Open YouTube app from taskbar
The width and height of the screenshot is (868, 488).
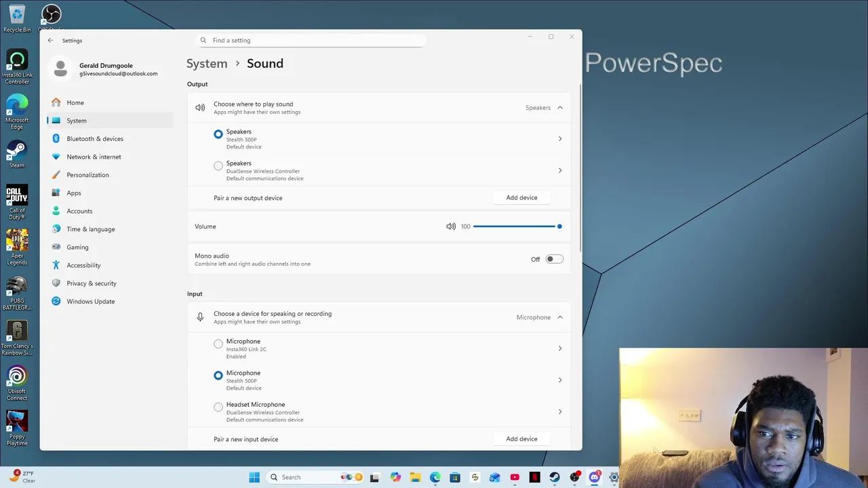(515, 477)
